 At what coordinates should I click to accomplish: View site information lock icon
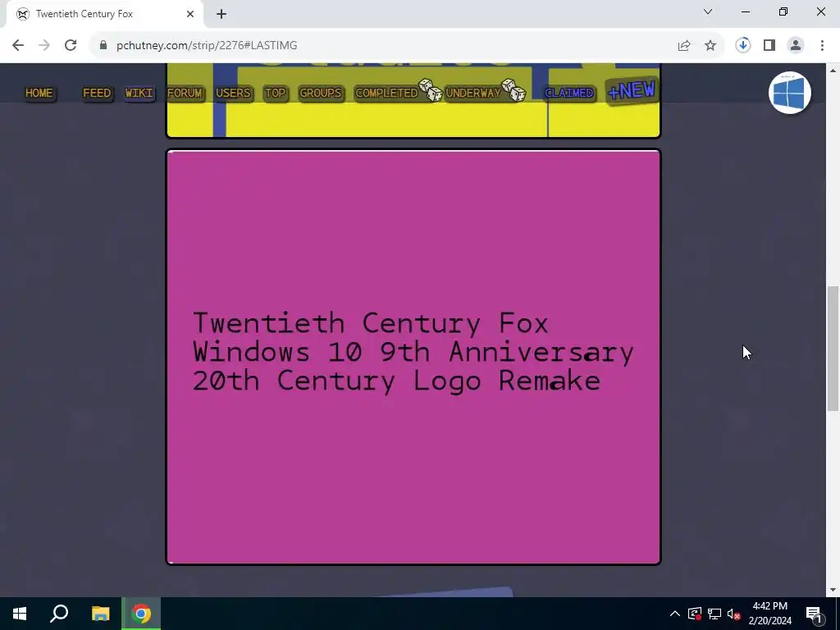tap(103, 46)
